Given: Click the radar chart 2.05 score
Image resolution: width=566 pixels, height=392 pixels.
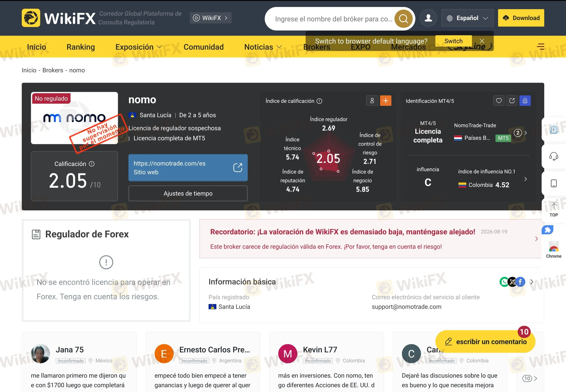Looking at the screenshot, I should [328, 158].
